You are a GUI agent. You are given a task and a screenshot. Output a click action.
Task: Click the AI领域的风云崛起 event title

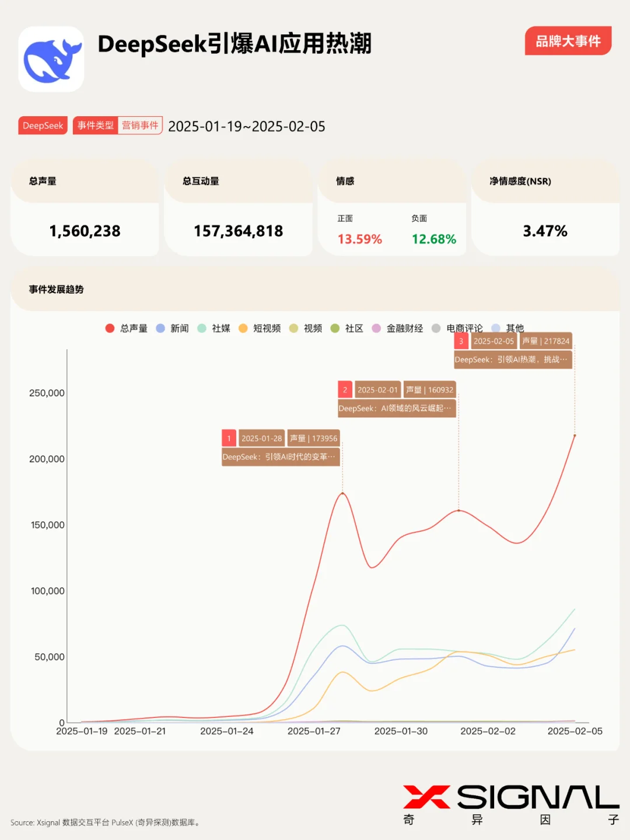tap(397, 409)
